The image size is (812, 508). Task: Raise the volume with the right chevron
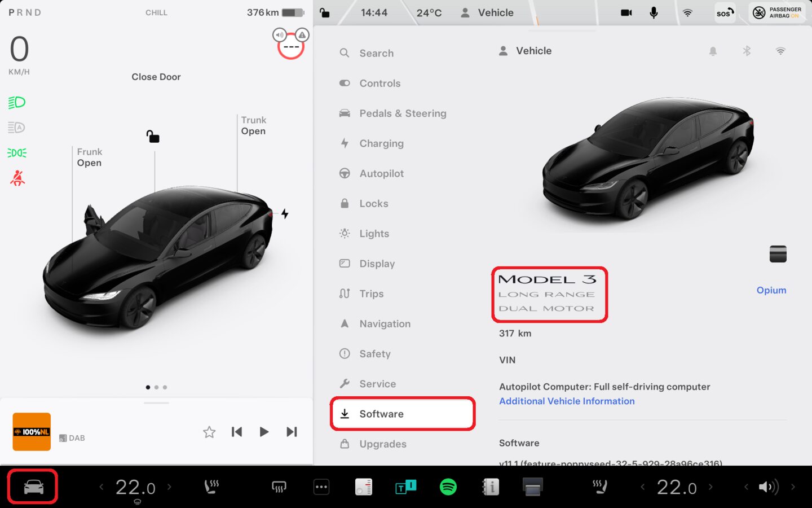click(x=793, y=487)
